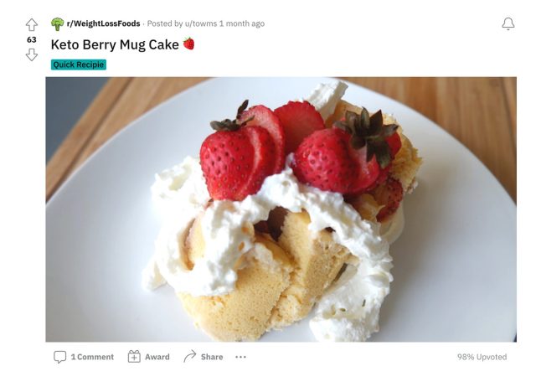Click the 98% Upvoted text
The height and width of the screenshot is (392, 536).
click(x=482, y=357)
